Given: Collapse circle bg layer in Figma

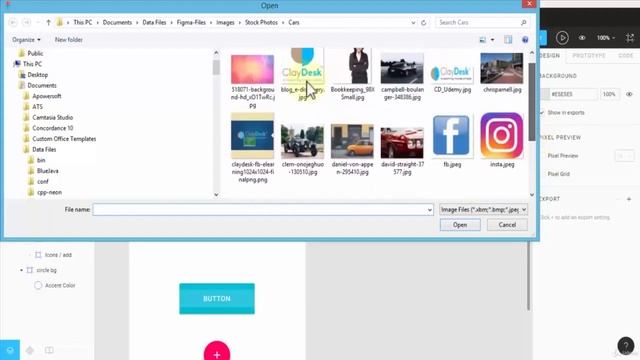Looking at the screenshot, I should [x=21, y=270].
